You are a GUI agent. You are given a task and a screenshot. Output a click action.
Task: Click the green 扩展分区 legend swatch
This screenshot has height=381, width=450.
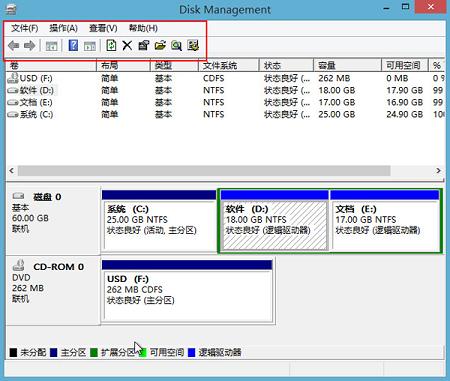click(94, 353)
